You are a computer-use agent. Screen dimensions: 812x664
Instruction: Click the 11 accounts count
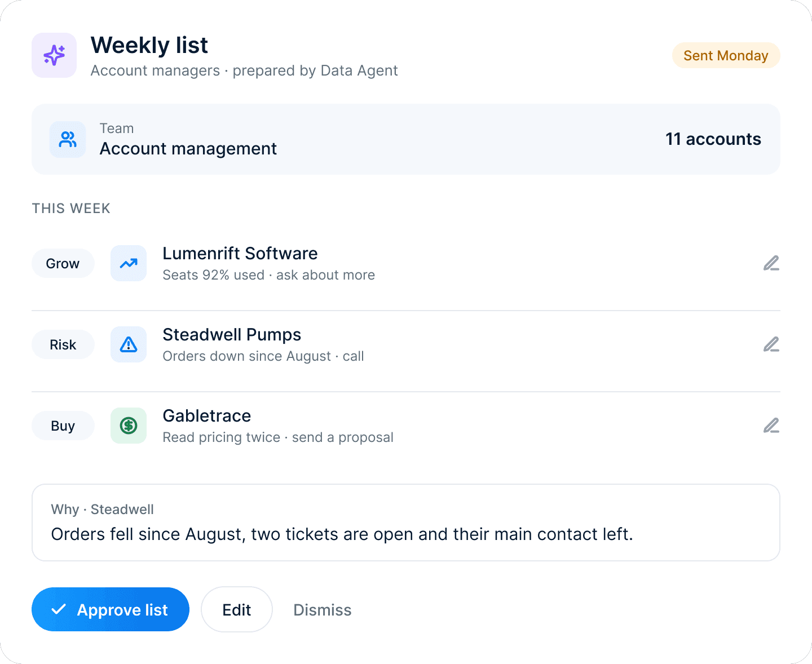713,139
